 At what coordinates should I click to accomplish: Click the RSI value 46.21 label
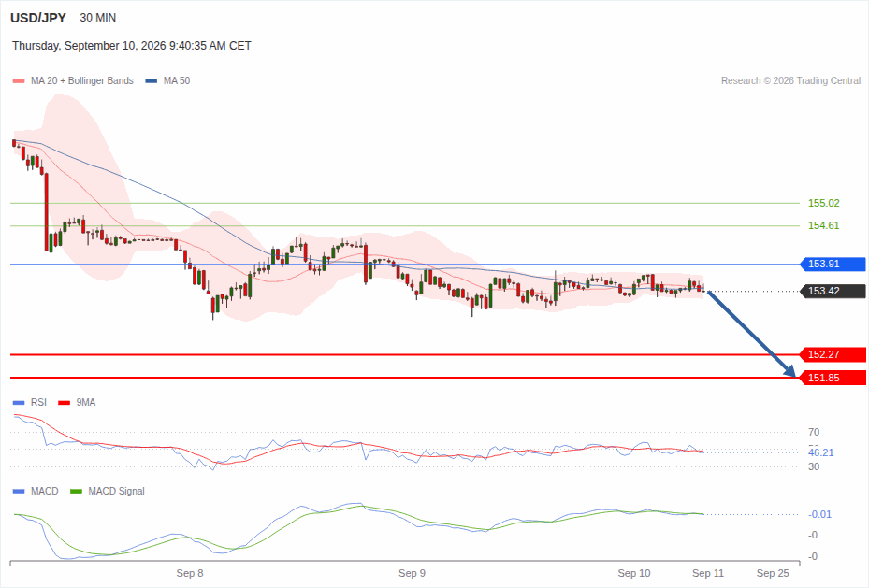tap(820, 452)
